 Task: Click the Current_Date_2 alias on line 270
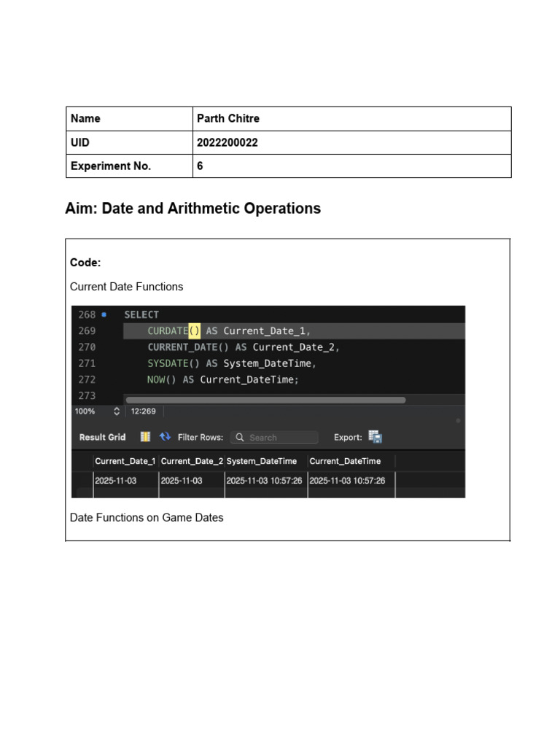pos(293,347)
